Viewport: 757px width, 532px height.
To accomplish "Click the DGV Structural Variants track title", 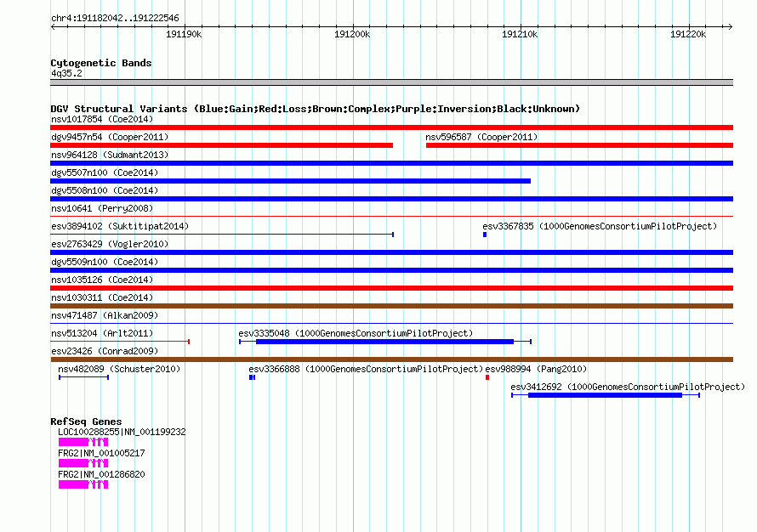I will tap(316, 109).
